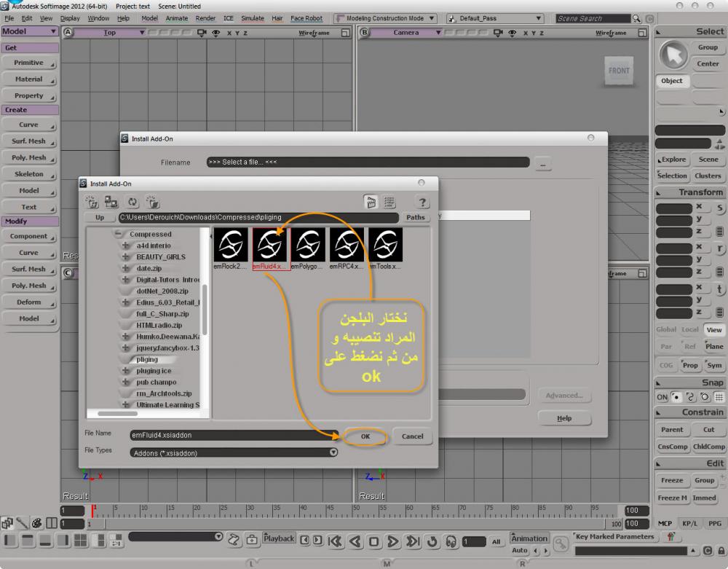Toggle Snap ON button

point(662,397)
